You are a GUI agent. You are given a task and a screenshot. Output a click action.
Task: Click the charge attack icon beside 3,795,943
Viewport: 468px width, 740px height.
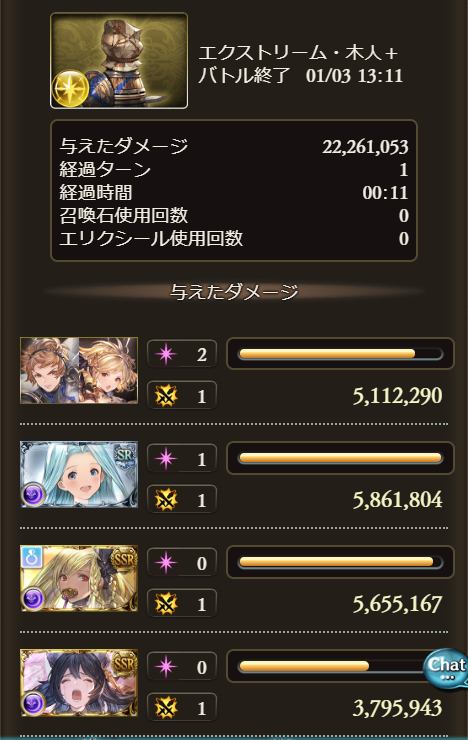pyautogui.click(x=166, y=707)
